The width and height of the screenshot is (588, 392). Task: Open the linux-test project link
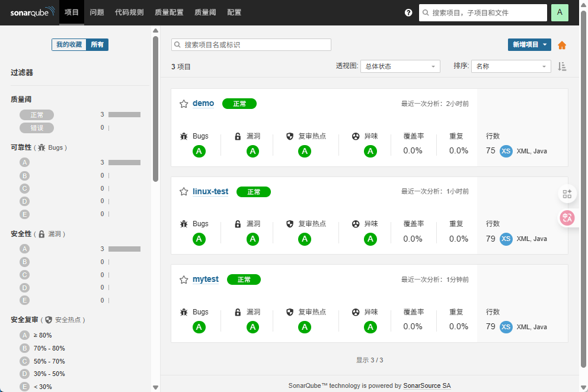click(x=210, y=191)
